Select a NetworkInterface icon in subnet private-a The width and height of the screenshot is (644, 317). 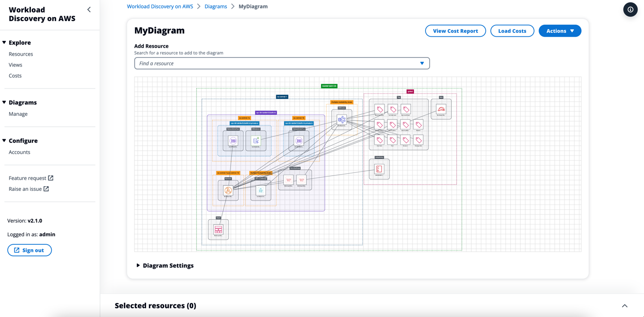[233, 141]
